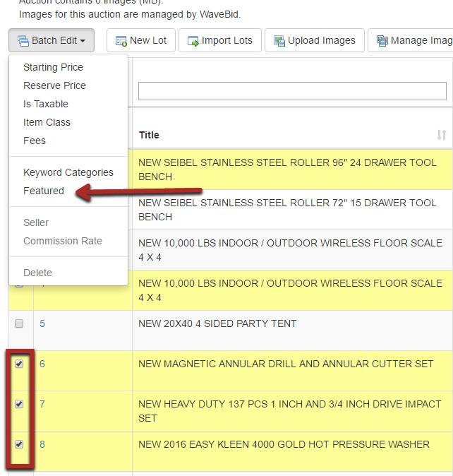This screenshot has height=476, width=453.
Task: Select Keyword Categories menu entry
Action: click(x=68, y=172)
